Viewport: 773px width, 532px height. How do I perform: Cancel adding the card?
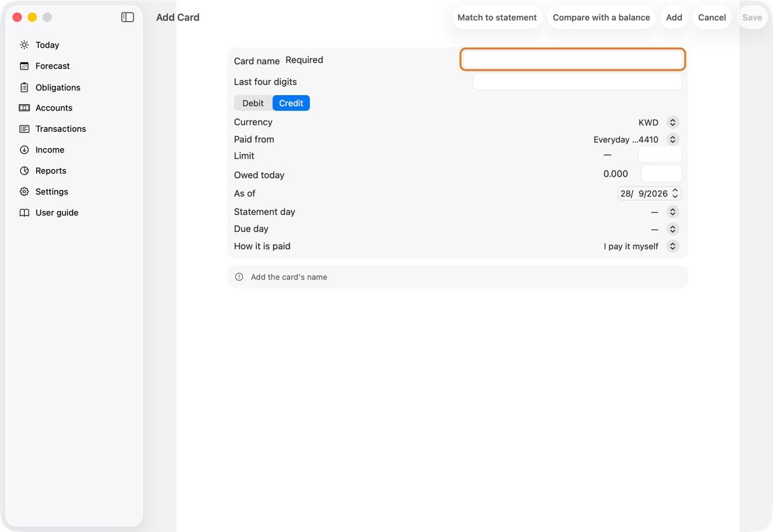point(712,17)
